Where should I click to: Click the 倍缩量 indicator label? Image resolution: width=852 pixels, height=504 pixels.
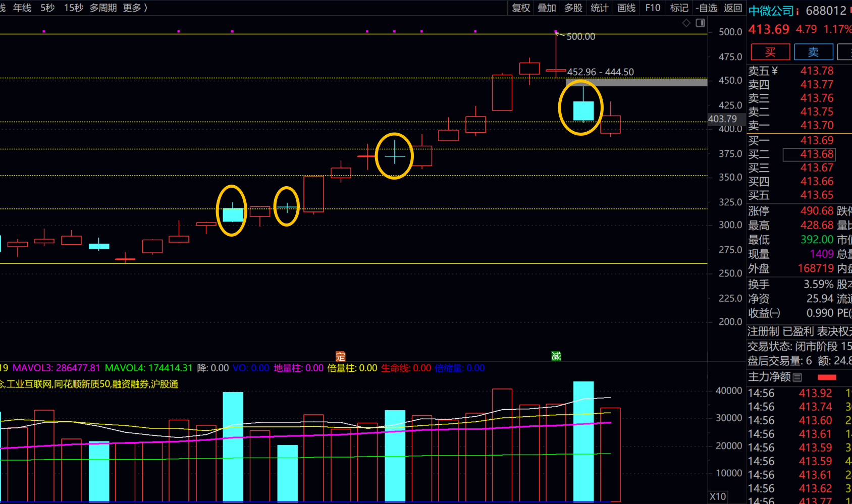460,368
